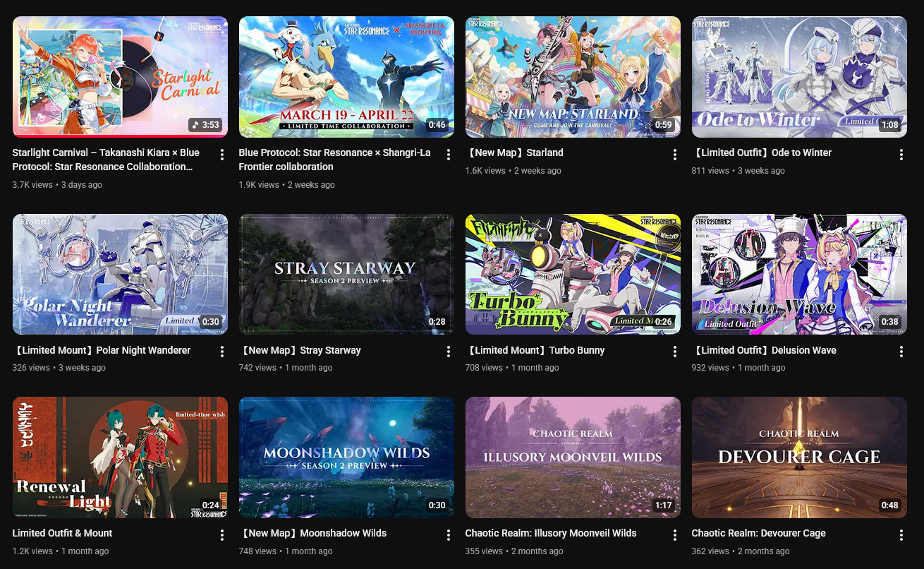Click the "708 views" text
Image resolution: width=924 pixels, height=569 pixels.
pyautogui.click(x=484, y=368)
